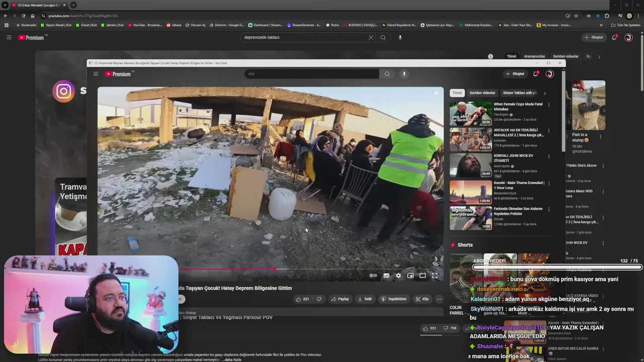This screenshot has width=644, height=362.
Task: Open video player settings gear
Action: coord(398,276)
